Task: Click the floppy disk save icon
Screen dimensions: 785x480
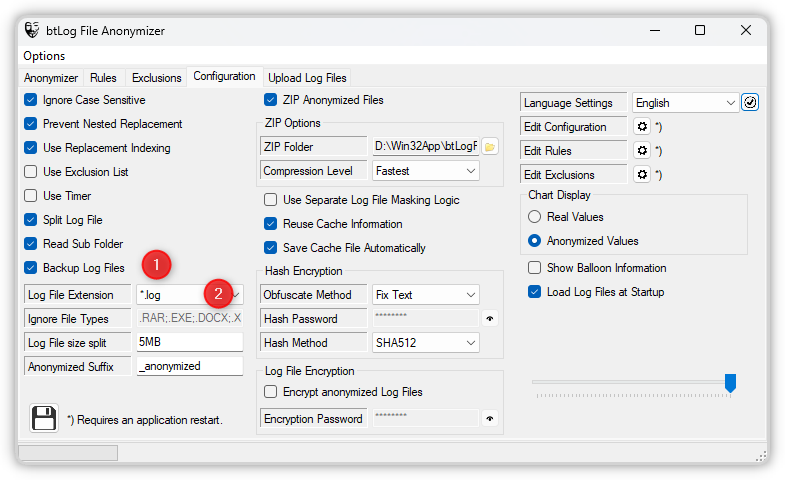Action: click(44, 418)
